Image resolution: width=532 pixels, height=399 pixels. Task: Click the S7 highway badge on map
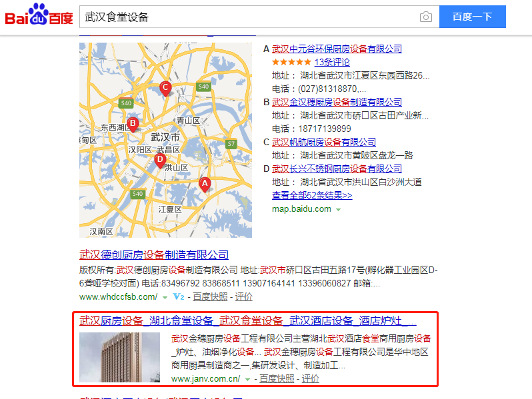tap(231, 144)
